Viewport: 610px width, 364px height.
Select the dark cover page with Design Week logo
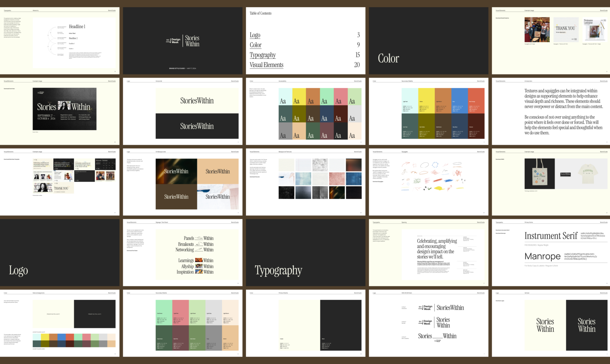(x=183, y=41)
